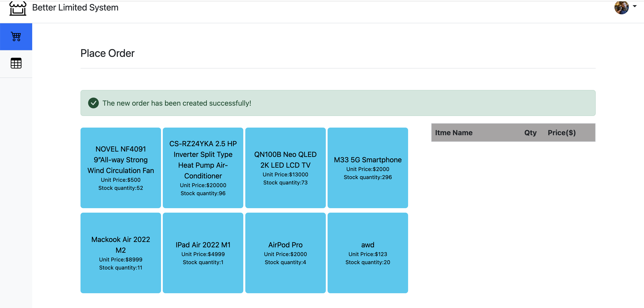644x308 pixels.
Task: Click the Price($) column header
Action: pos(561,133)
